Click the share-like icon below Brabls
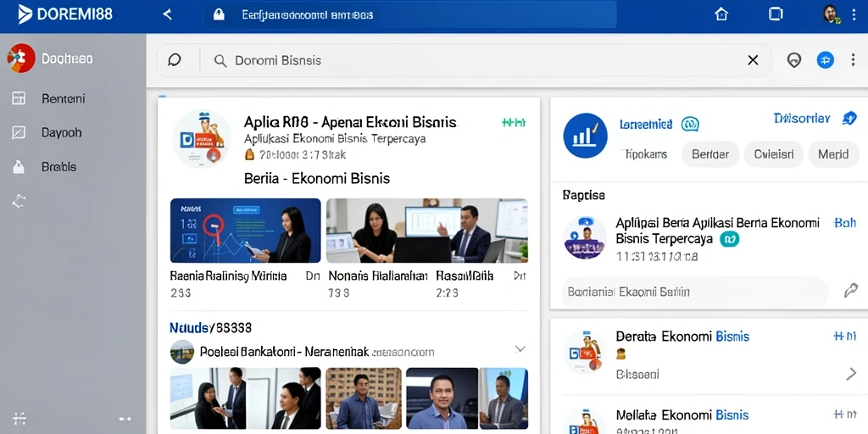This screenshot has width=868, height=434. click(19, 202)
